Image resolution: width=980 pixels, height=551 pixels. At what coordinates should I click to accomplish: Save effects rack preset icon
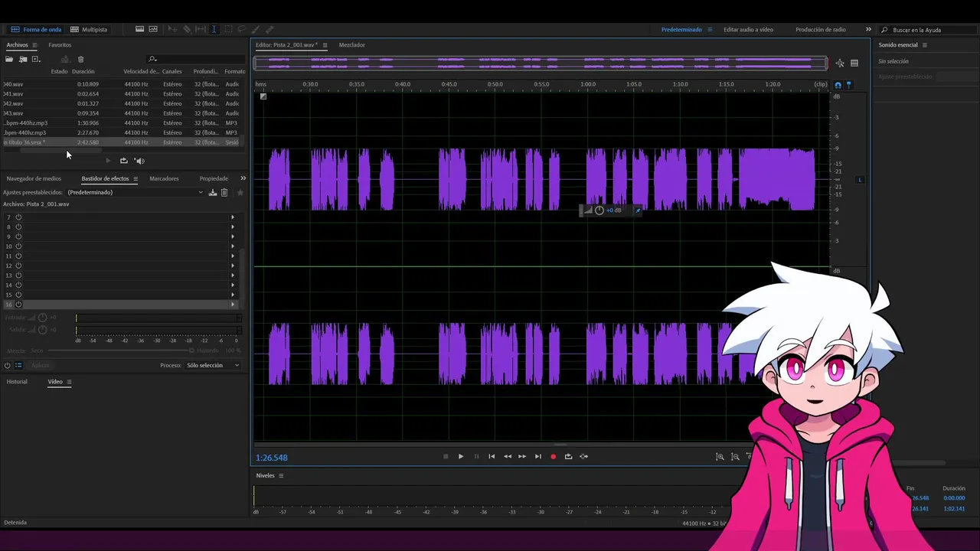(213, 192)
